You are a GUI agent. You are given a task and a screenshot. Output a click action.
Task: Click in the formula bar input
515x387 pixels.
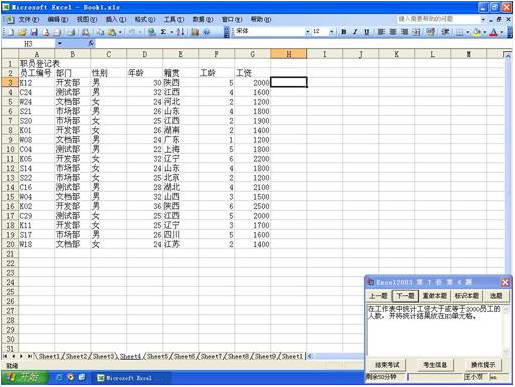pos(303,43)
